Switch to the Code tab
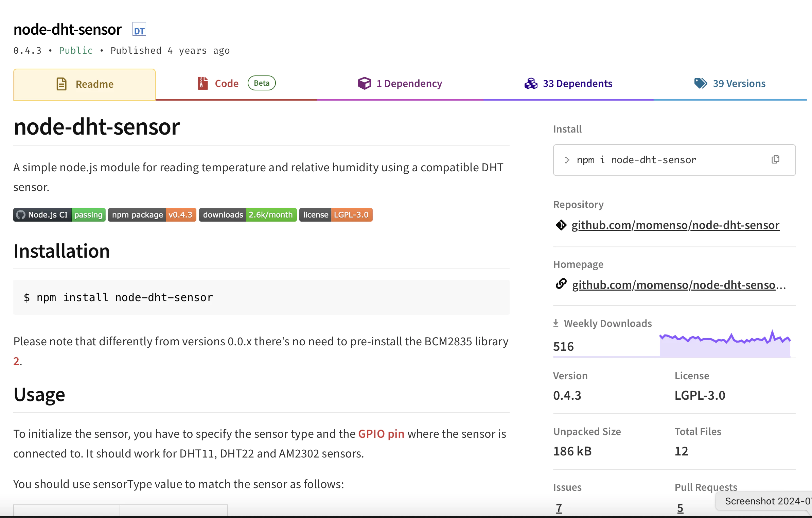 click(236, 83)
